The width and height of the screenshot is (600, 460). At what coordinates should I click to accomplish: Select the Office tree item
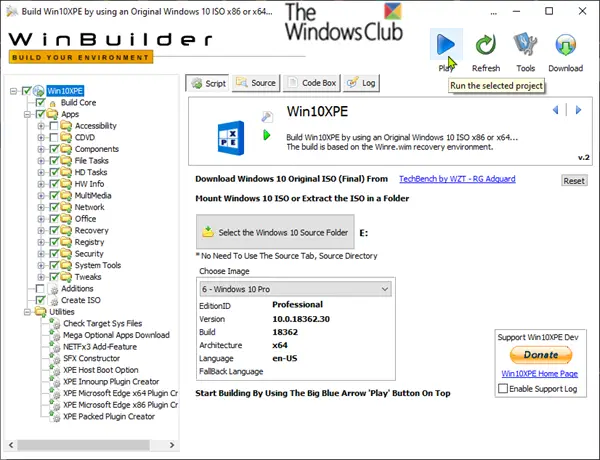85,219
